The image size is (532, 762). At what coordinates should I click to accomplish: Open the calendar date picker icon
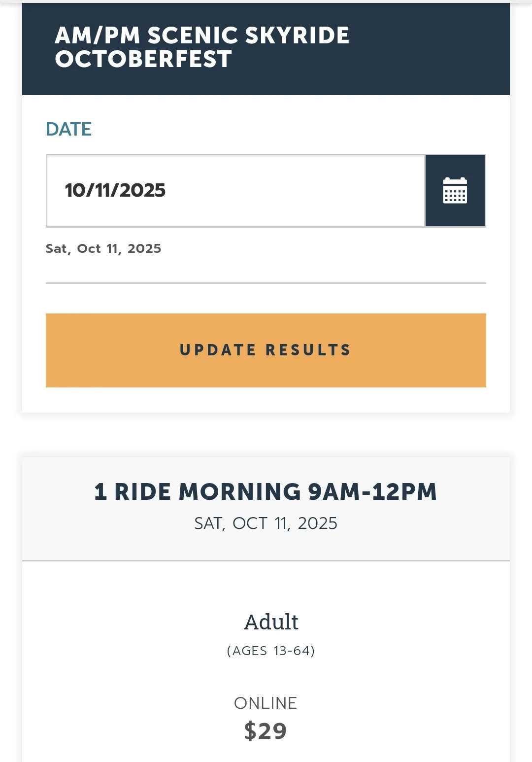click(x=455, y=191)
